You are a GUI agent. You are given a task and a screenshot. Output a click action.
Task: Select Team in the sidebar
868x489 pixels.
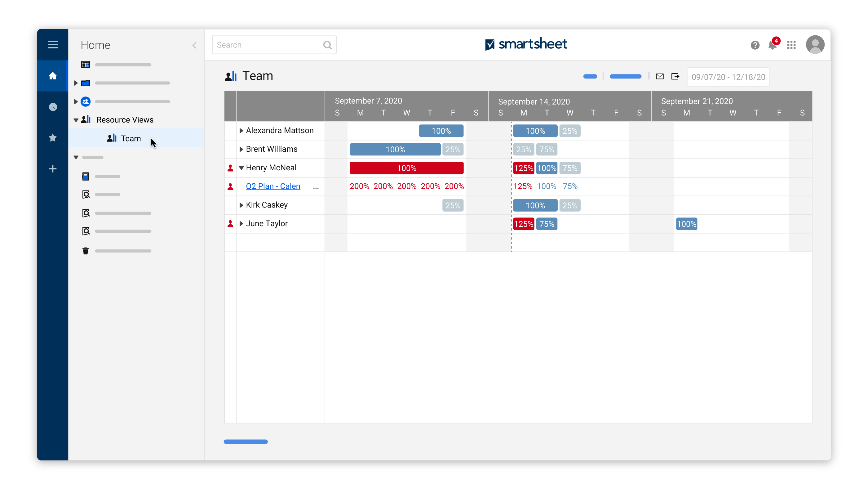click(x=136, y=138)
